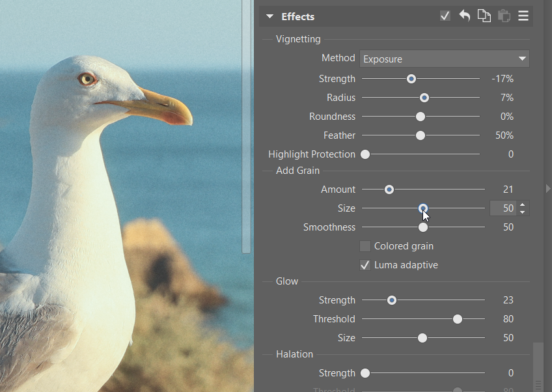Click the paste settings icon in Effects header
The image size is (552, 392).
tap(503, 16)
